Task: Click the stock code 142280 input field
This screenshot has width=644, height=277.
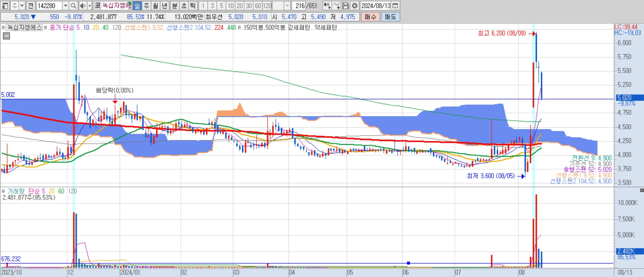Action: tap(50, 6)
